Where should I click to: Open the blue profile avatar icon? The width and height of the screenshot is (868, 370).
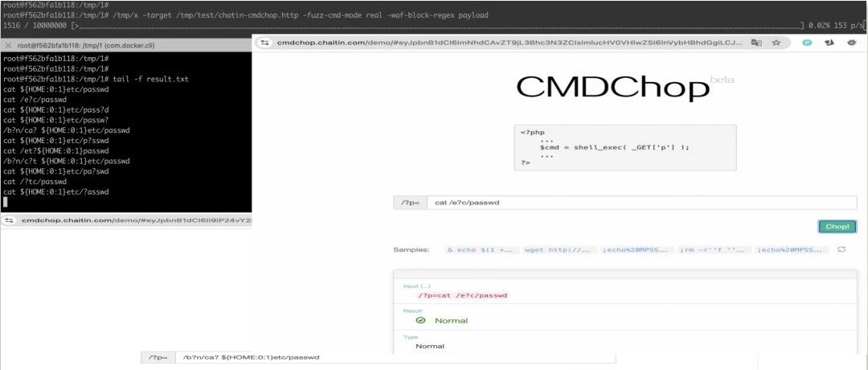(807, 43)
